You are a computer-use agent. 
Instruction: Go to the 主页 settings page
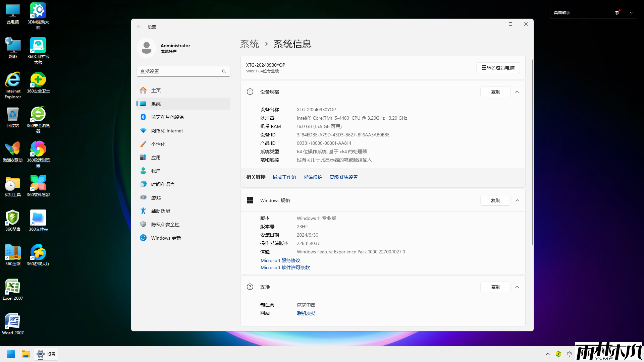[156, 90]
